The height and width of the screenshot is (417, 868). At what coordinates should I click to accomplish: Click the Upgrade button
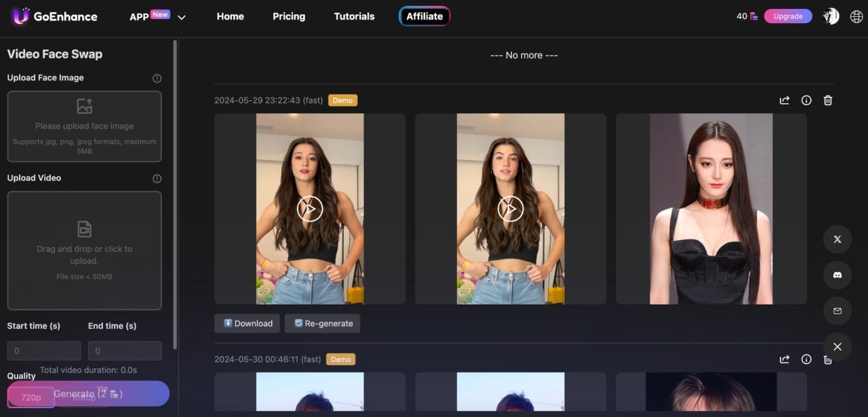pyautogui.click(x=788, y=16)
